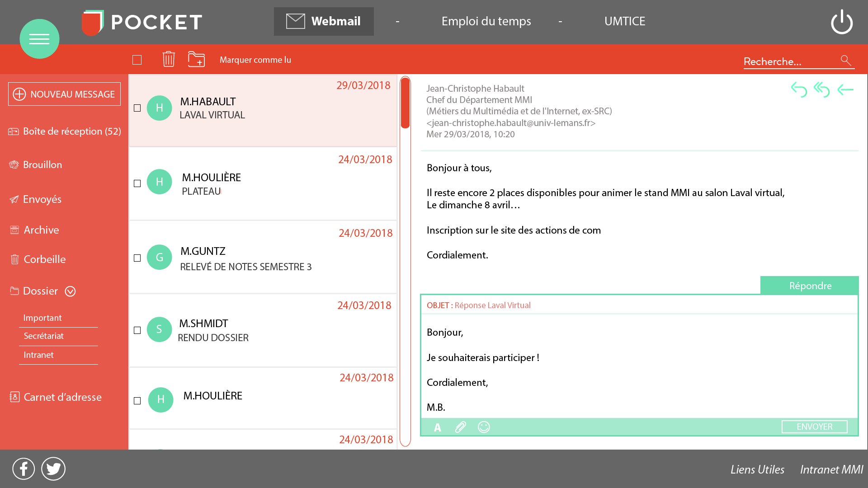This screenshot has width=868, height=488.
Task: Click the Envoyés paper plane icon
Action: pyautogui.click(x=14, y=199)
